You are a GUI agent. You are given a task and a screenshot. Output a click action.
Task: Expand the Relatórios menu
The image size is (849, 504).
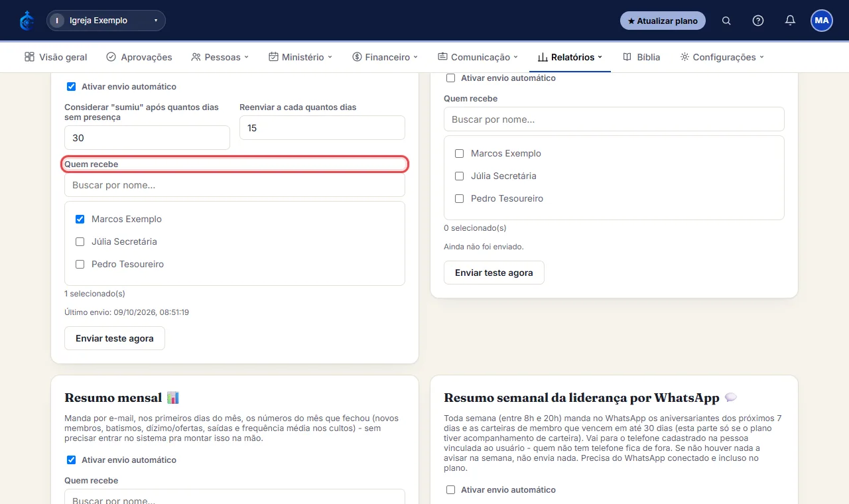tap(570, 57)
